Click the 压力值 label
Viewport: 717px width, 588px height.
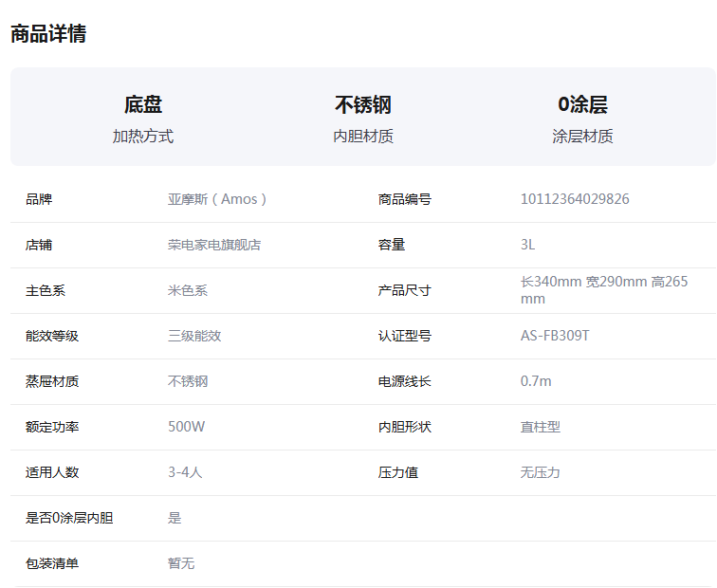[x=397, y=472]
